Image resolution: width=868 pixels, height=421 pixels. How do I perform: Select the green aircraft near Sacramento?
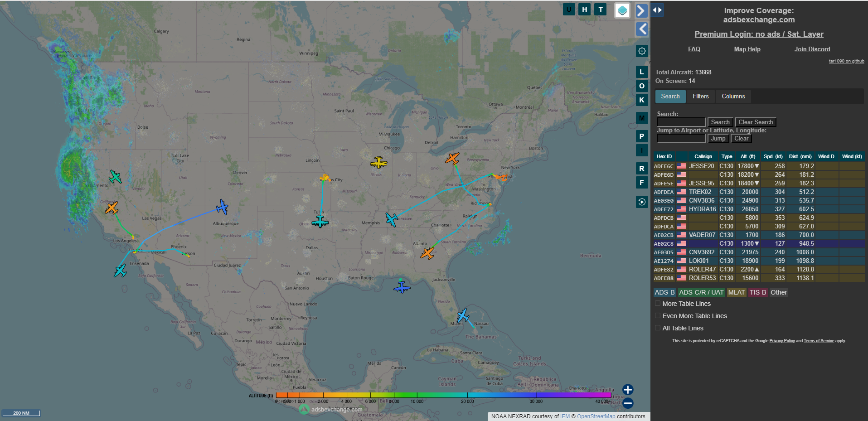(116, 177)
